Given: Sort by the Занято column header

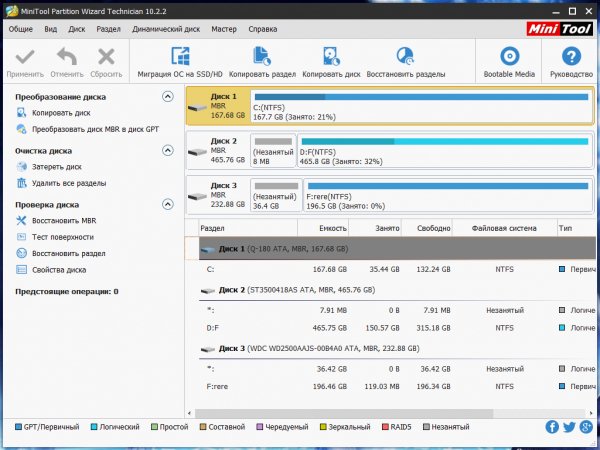Looking at the screenshot, I should tap(375, 228).
